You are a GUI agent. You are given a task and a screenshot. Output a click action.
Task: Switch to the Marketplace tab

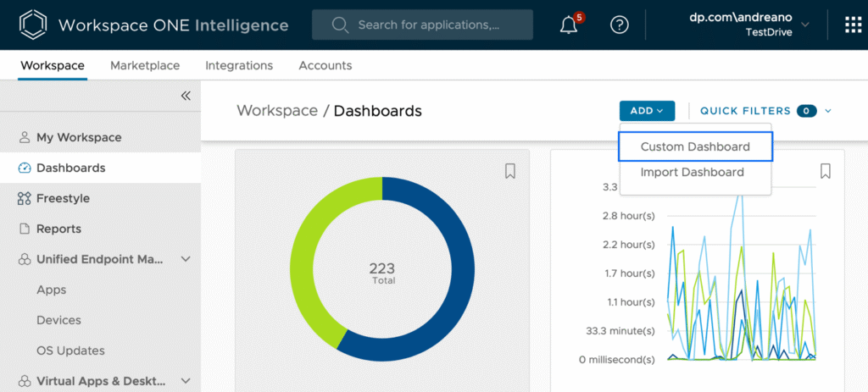pyautogui.click(x=145, y=65)
